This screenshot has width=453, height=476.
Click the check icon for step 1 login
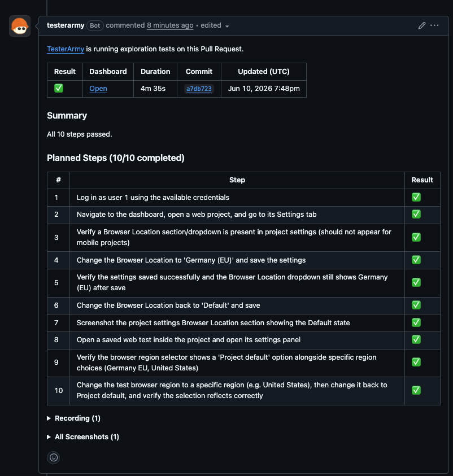coord(416,197)
